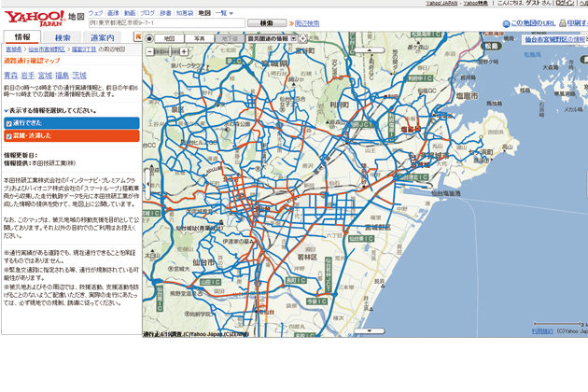588x392 pixels.
Task: Toggle the orange '混雑・渋滞した' checkbox
Action: pyautogui.click(x=9, y=135)
